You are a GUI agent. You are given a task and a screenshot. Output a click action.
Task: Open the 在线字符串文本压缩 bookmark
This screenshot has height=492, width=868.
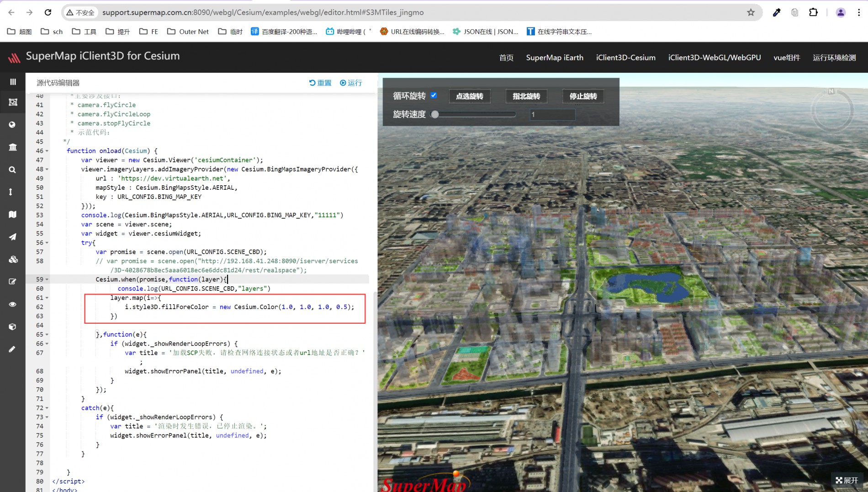(x=559, y=32)
